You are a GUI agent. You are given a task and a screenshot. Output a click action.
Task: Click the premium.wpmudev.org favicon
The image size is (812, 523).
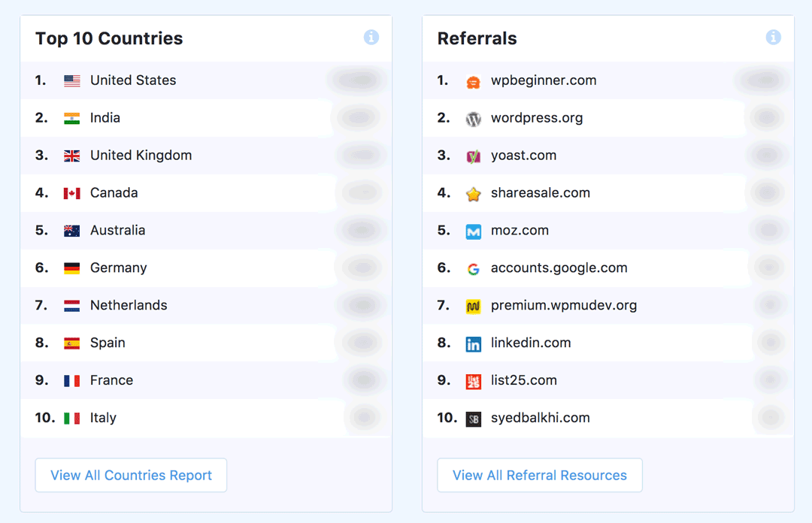coord(474,307)
